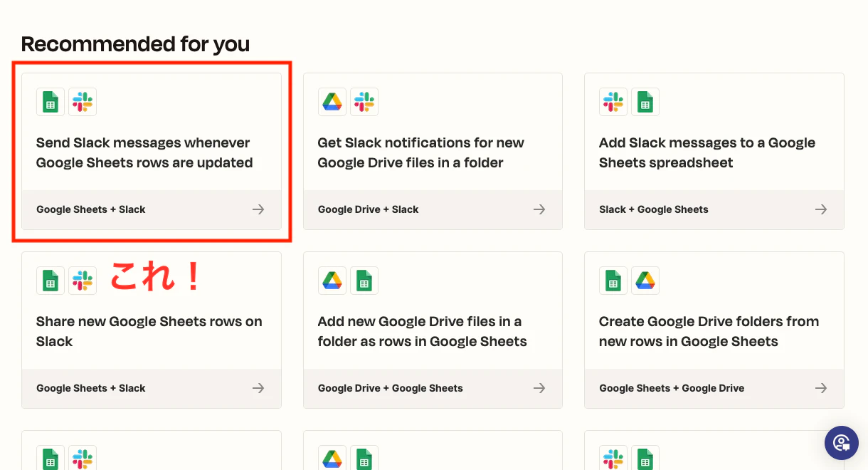The width and height of the screenshot is (868, 470).
Task: Click Slack icon in 'Send Slack messages' card
Action: pos(83,102)
